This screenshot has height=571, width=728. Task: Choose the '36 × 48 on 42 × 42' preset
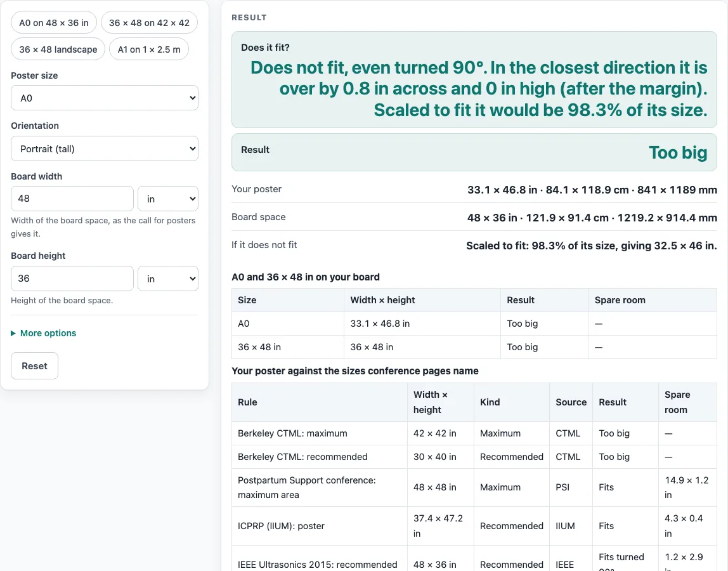(x=149, y=23)
